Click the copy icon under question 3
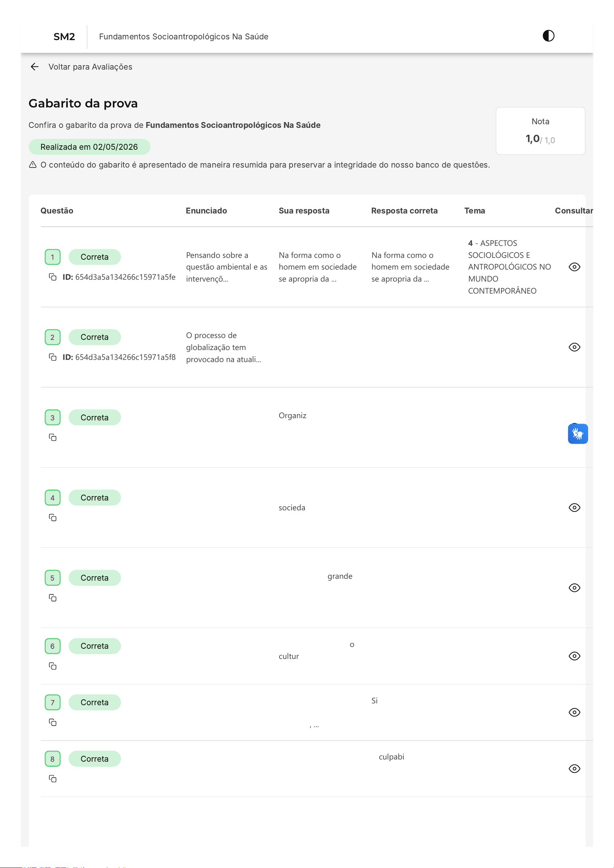The height and width of the screenshot is (868, 614). [x=52, y=437]
